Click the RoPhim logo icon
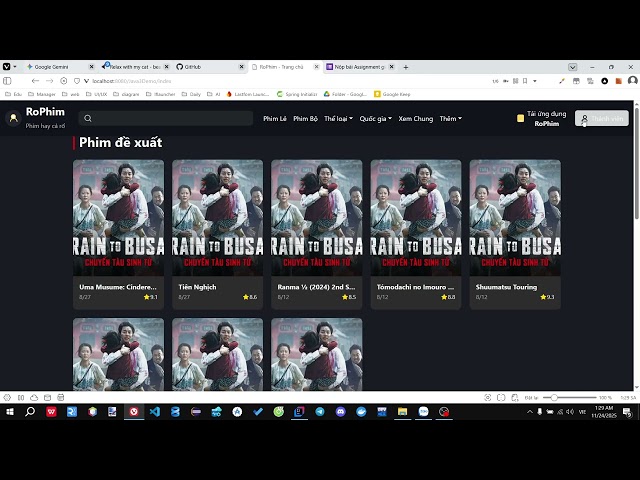Viewport: 640px width, 480px height. [13, 118]
